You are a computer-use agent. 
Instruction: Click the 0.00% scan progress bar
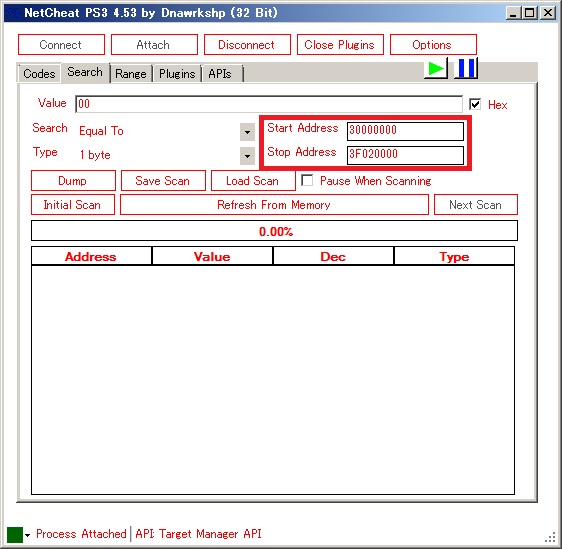[274, 230]
